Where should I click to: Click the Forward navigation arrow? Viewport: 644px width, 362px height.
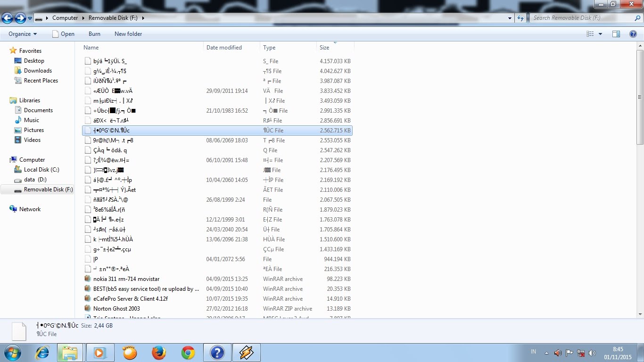point(20,18)
